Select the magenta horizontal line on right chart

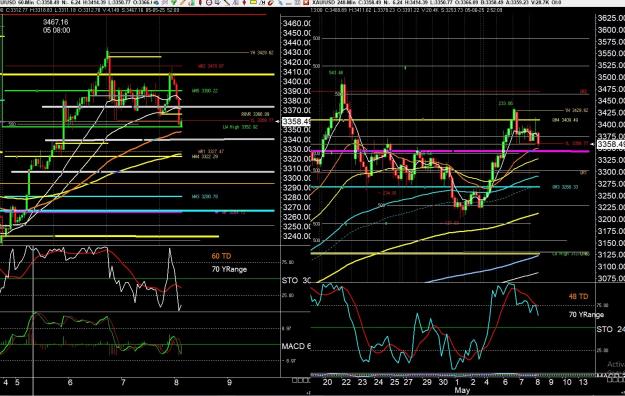[x=450, y=151]
